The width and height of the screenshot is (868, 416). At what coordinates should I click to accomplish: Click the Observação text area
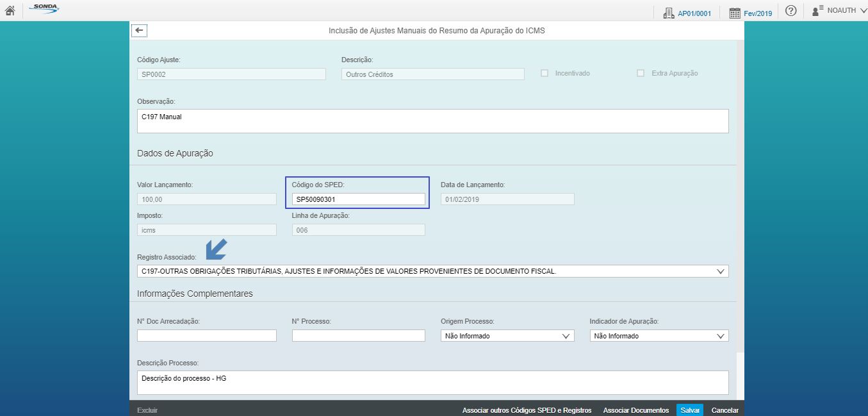[433, 121]
